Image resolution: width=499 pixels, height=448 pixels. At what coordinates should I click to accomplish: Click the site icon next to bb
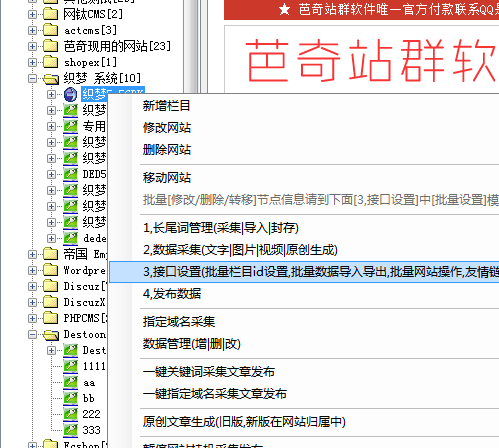[70, 398]
